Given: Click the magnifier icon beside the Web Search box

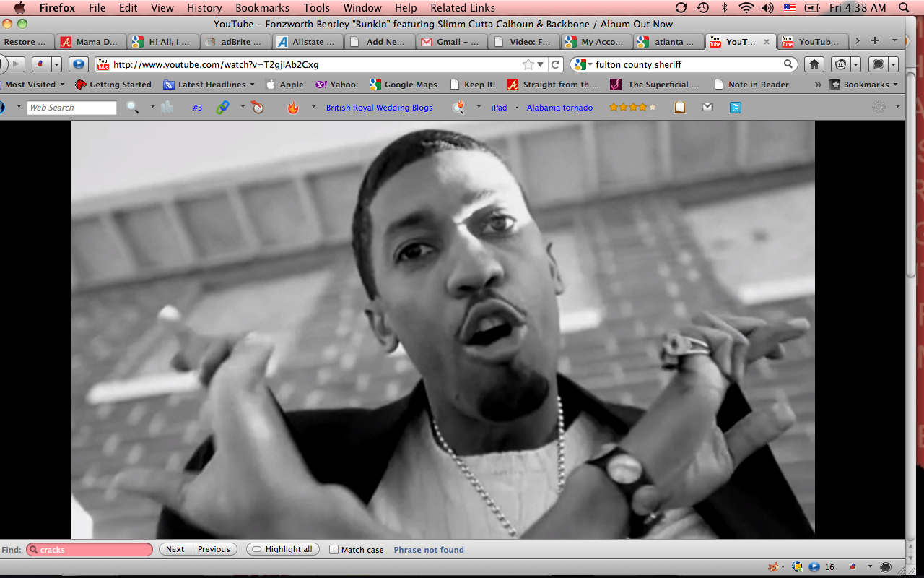Looking at the screenshot, I should click(x=132, y=108).
